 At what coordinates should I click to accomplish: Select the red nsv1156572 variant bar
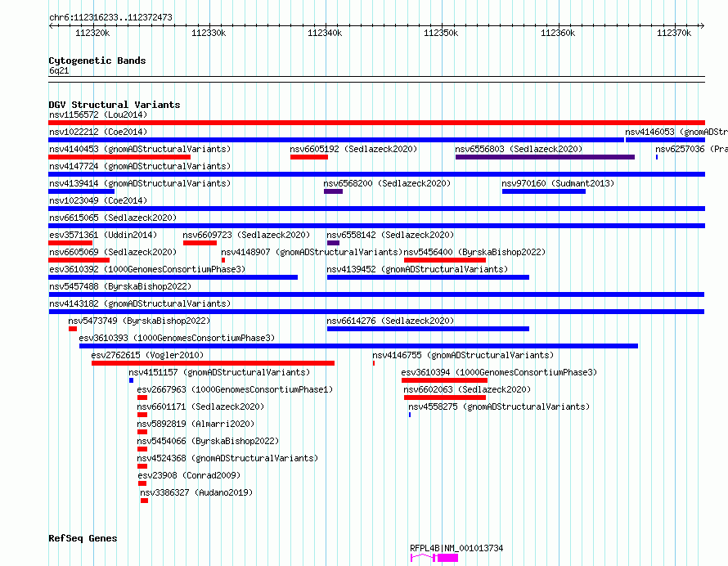376,123
